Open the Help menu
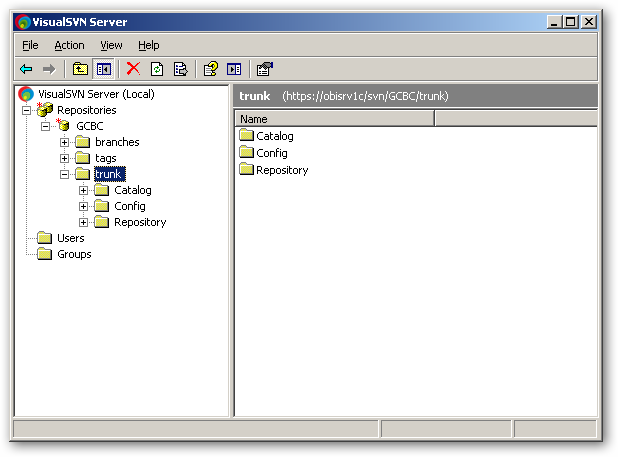 (x=149, y=45)
